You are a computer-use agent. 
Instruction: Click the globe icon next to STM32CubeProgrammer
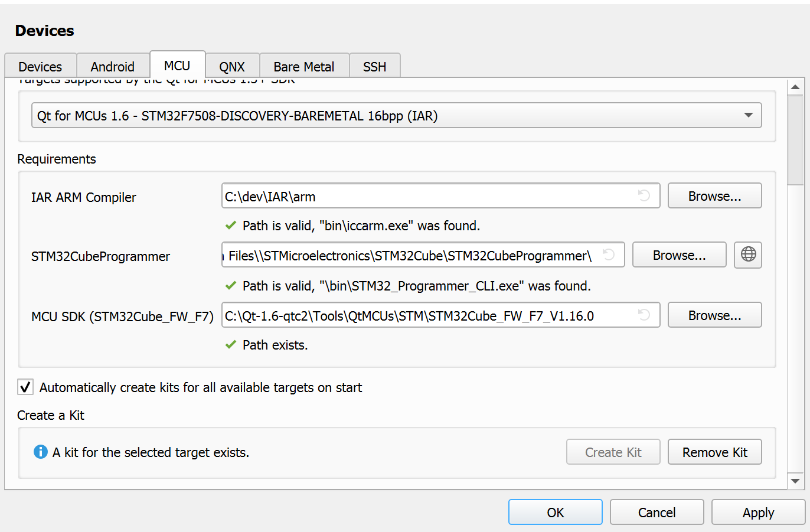click(748, 254)
